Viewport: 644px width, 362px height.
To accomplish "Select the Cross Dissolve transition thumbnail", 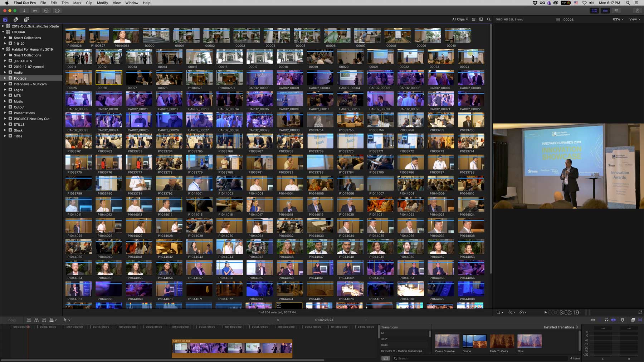I will click(447, 341).
